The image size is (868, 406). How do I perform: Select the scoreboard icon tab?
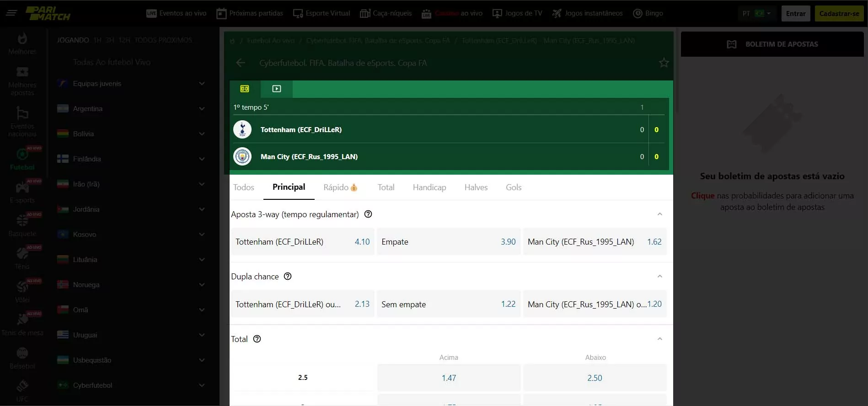point(245,89)
